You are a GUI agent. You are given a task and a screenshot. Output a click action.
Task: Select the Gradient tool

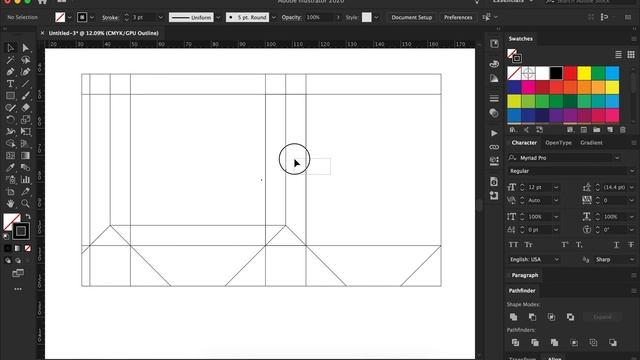point(26,156)
